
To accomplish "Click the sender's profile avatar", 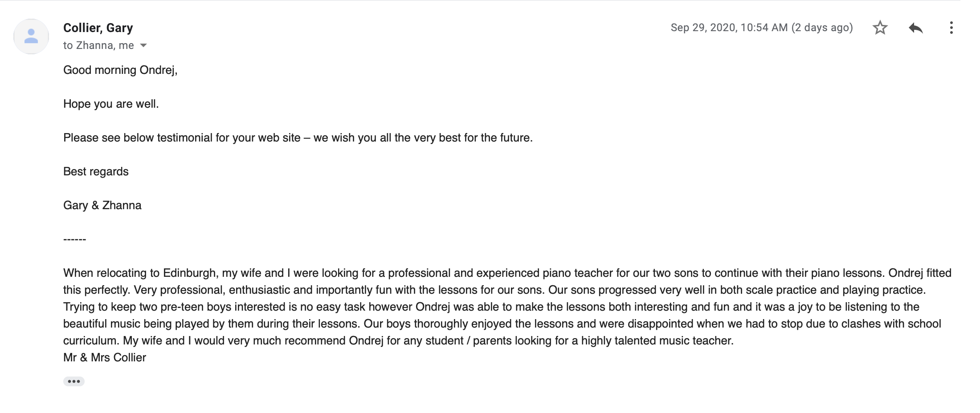I will (x=31, y=36).
